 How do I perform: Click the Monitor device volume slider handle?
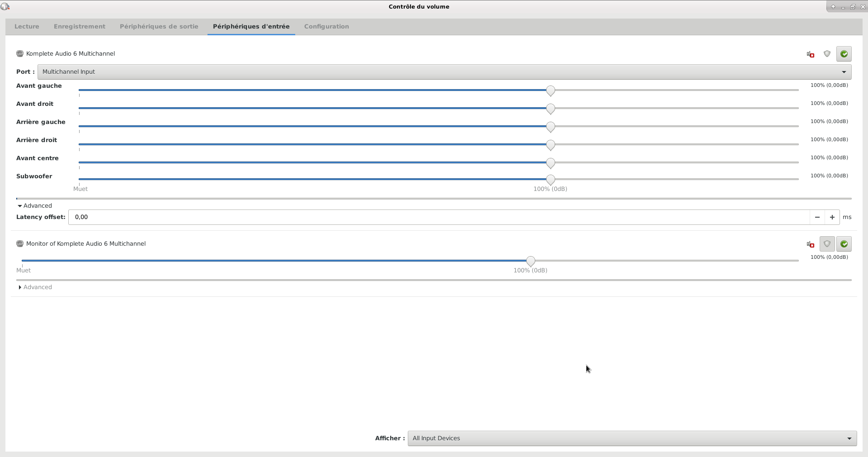click(x=531, y=262)
